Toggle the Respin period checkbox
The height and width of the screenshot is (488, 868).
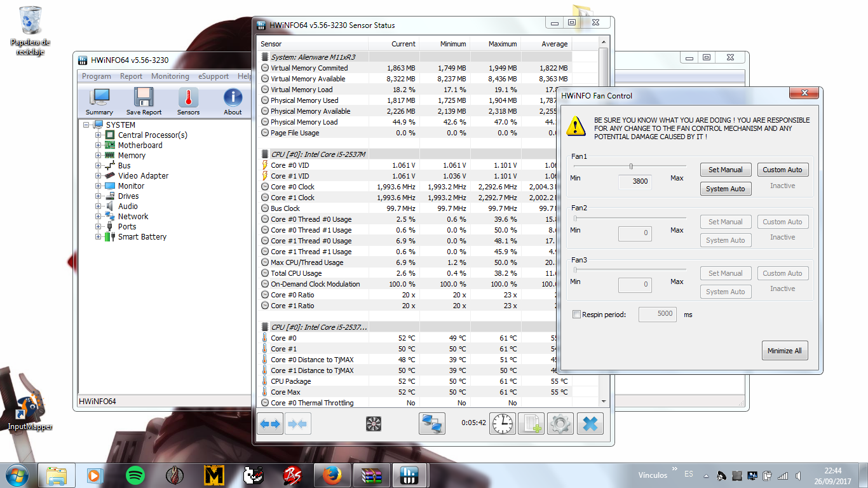(x=576, y=315)
